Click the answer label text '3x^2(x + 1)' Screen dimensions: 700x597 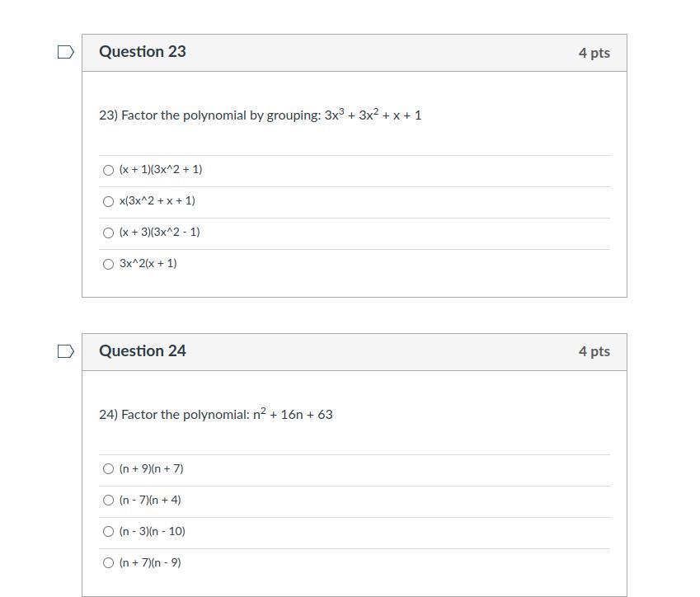pyautogui.click(x=148, y=263)
